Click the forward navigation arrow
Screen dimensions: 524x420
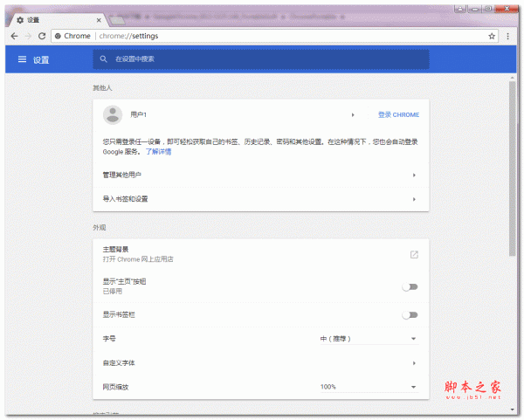pyautogui.click(x=28, y=36)
